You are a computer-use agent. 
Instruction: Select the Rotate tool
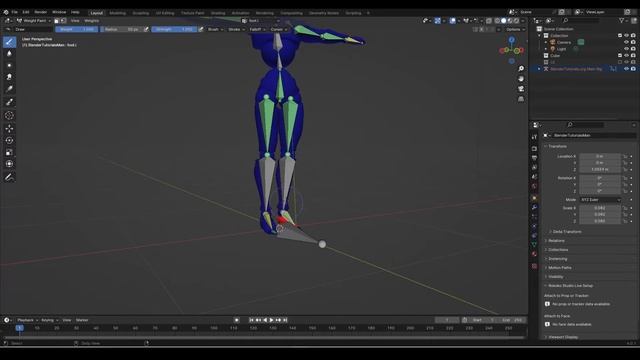[9, 140]
